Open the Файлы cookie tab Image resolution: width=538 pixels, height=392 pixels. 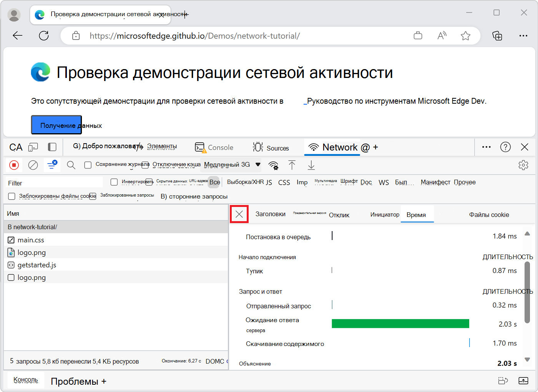pos(488,215)
